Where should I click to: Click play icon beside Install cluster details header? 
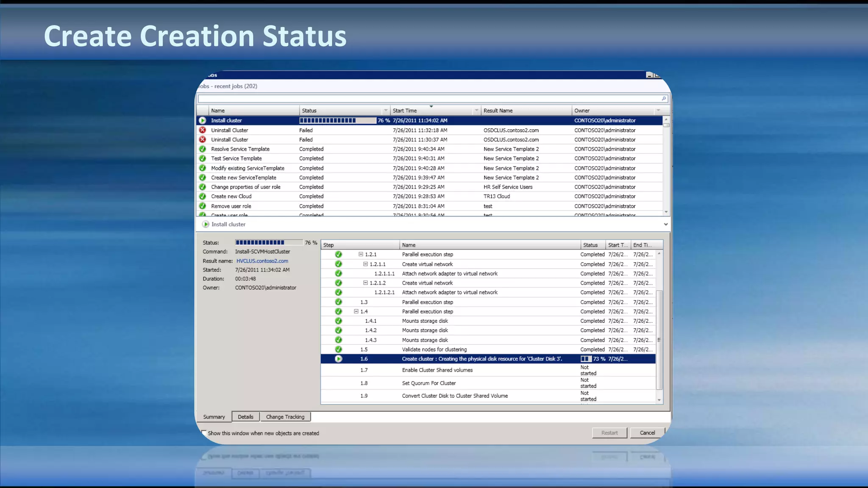point(206,225)
